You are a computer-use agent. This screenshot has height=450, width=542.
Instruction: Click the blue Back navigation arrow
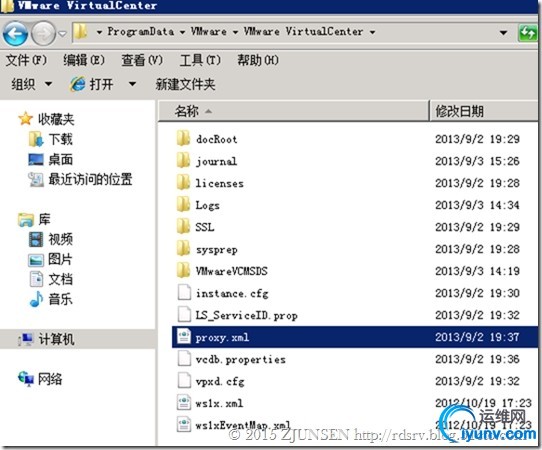15,34
